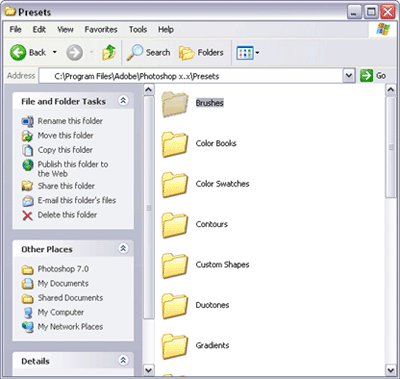Click Rename this folder link
This screenshot has width=400, height=379.
[70, 121]
